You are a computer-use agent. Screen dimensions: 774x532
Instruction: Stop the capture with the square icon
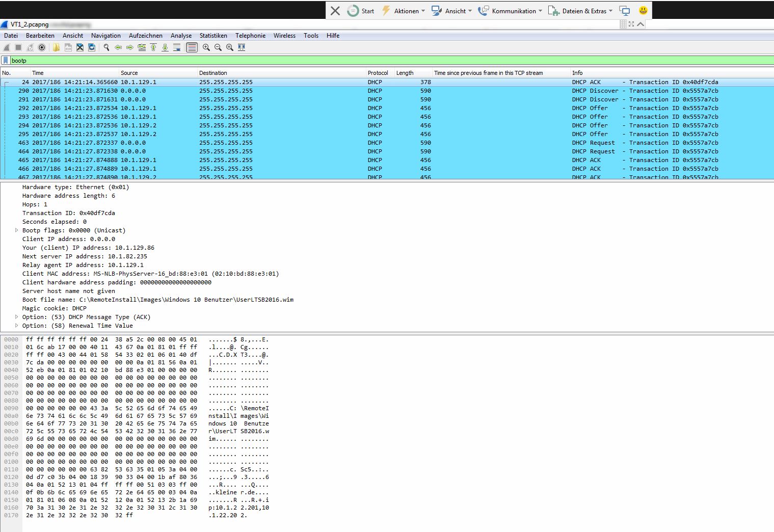pos(18,47)
